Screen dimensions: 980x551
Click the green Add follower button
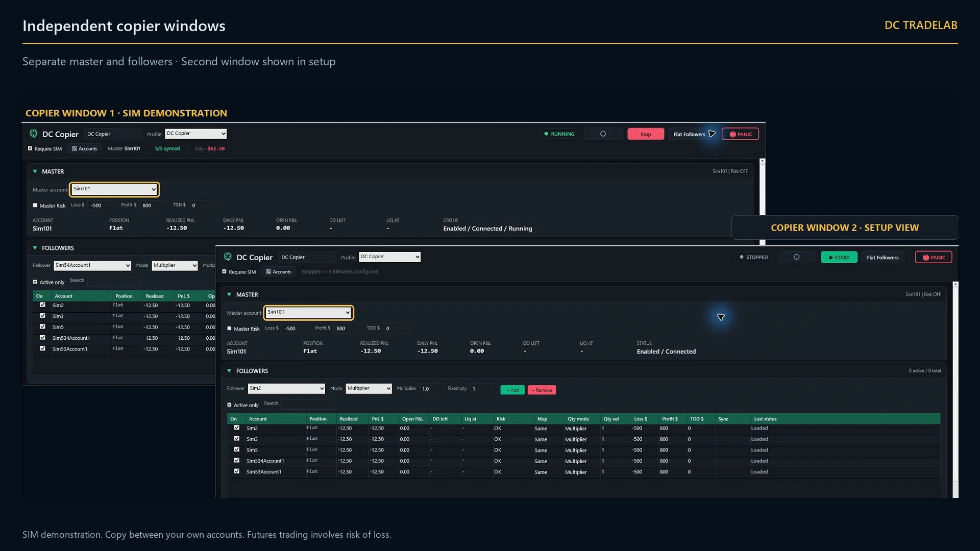(x=512, y=390)
